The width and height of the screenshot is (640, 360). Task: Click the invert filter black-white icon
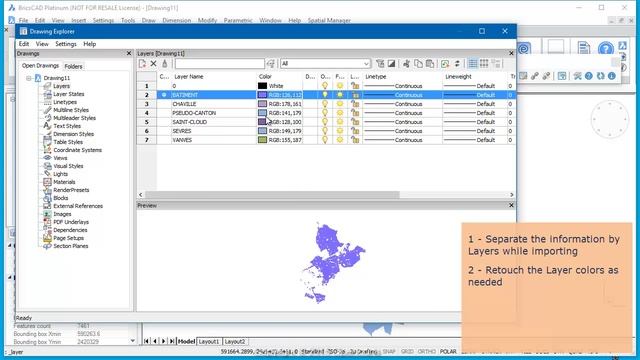(391, 64)
